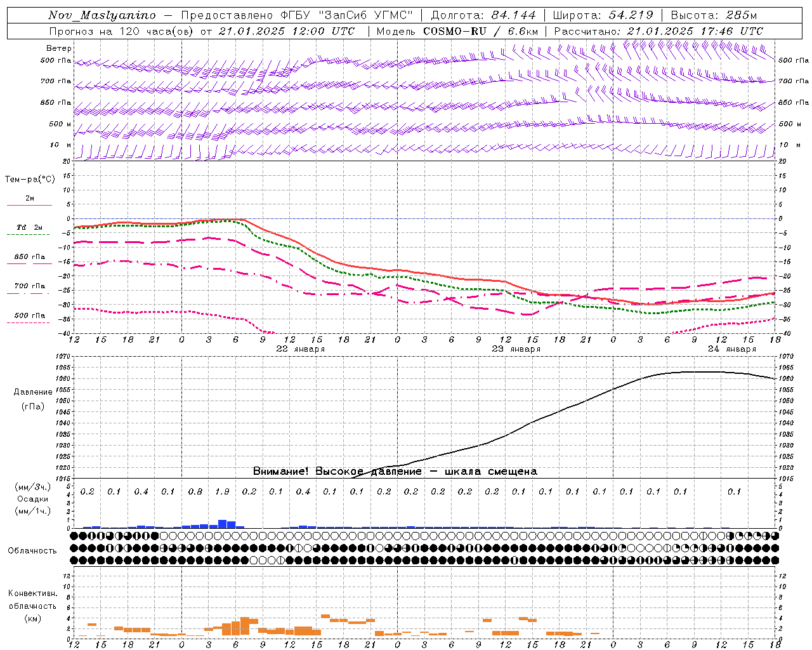Click the (мм/3ч.) precipitation unit label
Viewport: 812px width, 650px height.
pos(33,487)
